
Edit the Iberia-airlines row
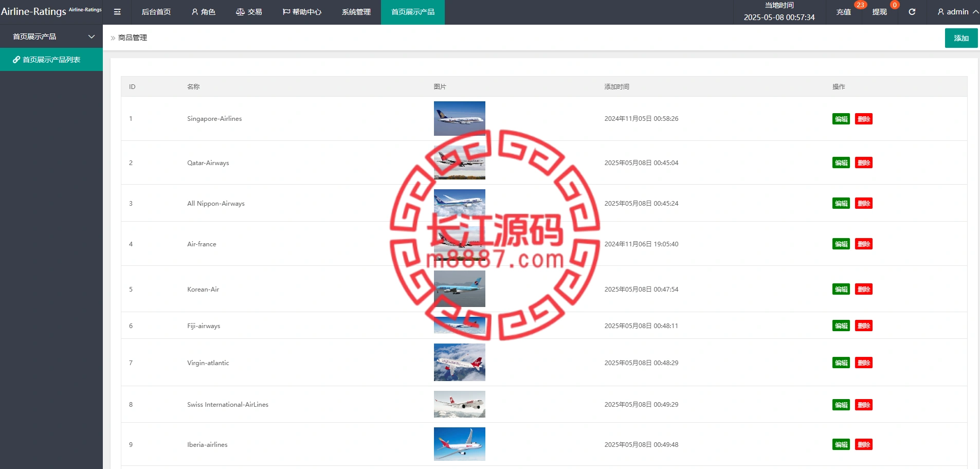point(841,444)
